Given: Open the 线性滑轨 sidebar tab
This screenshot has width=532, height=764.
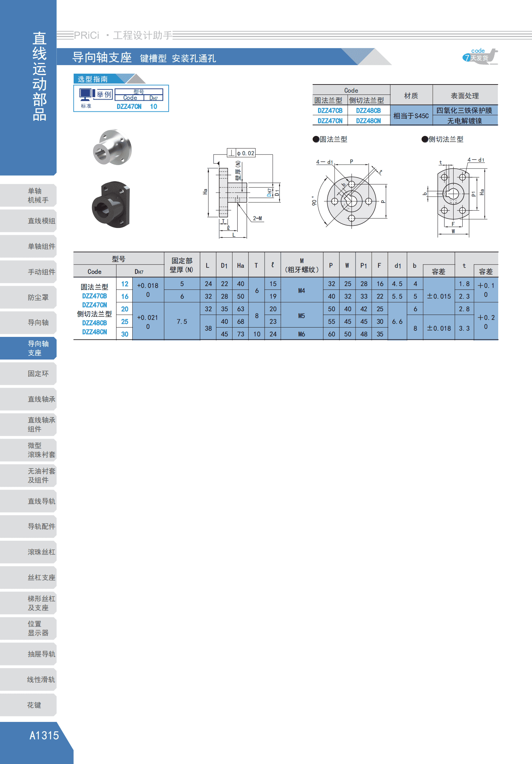Looking at the screenshot, I should (x=28, y=680).
